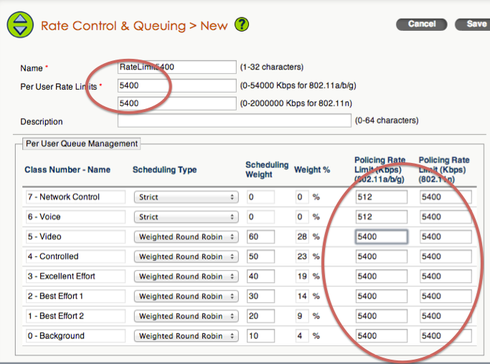Screen dimensions: 490x364
Task: Click the '1 - Best Effort 2' class name
Action: (x=76, y=316)
